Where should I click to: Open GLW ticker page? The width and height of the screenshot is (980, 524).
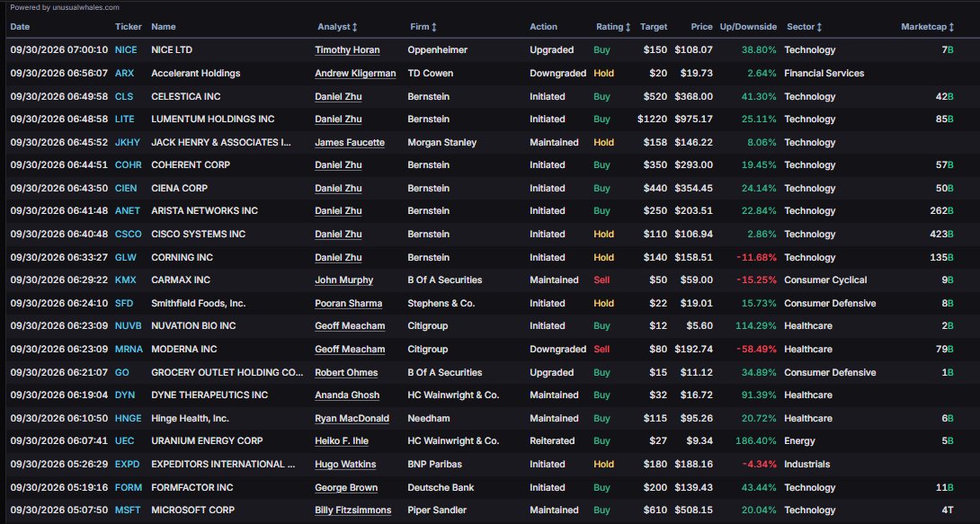click(x=125, y=257)
